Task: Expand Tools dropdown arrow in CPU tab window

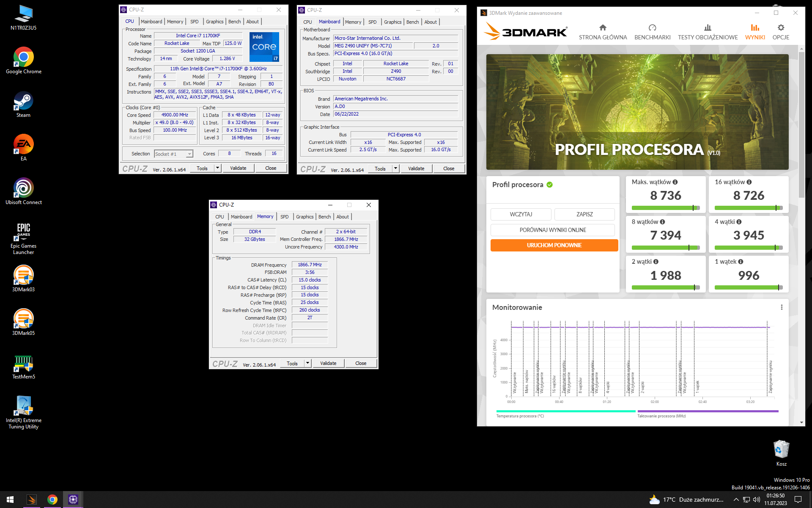Action: pyautogui.click(x=217, y=168)
